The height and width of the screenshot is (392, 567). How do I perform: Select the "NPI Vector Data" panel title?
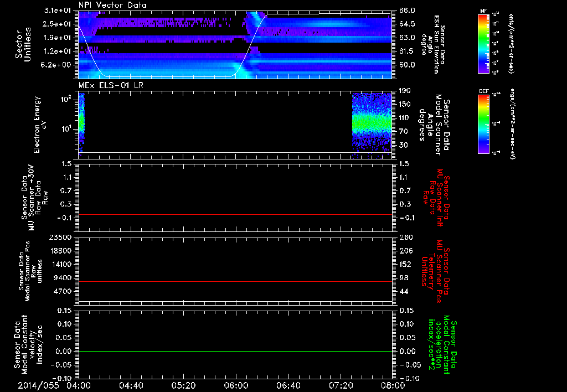tap(112, 5)
